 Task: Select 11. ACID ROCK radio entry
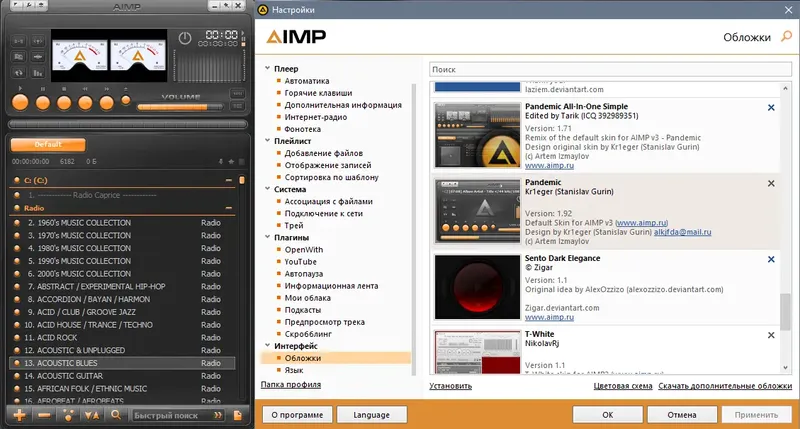click(122, 338)
